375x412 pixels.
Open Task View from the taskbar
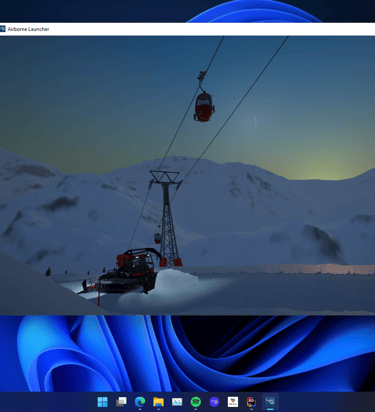(x=121, y=402)
